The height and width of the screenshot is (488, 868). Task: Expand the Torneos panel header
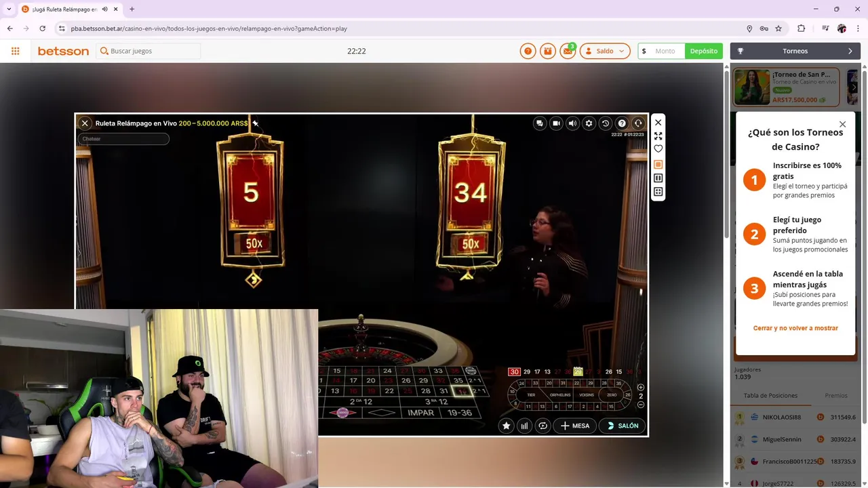(x=795, y=51)
